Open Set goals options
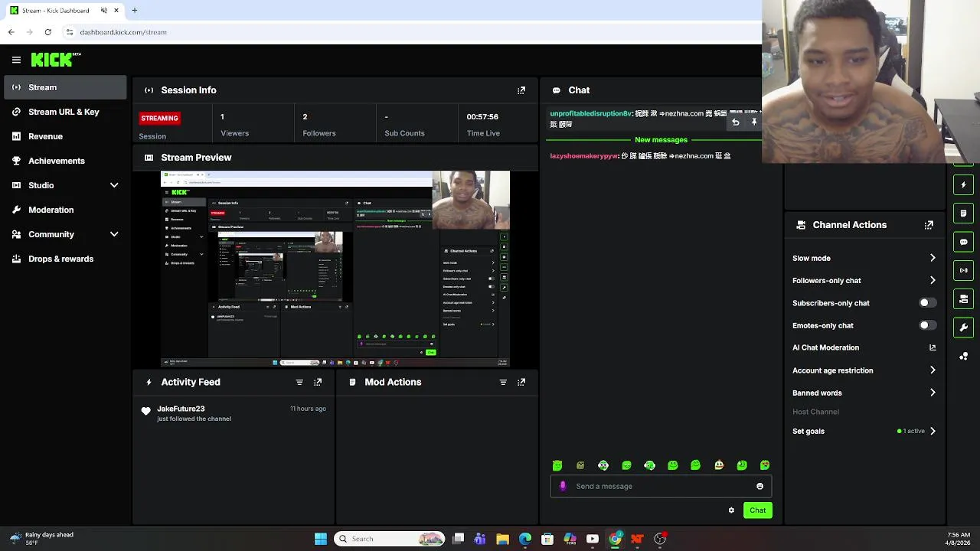Image resolution: width=980 pixels, height=551 pixels. [864, 431]
